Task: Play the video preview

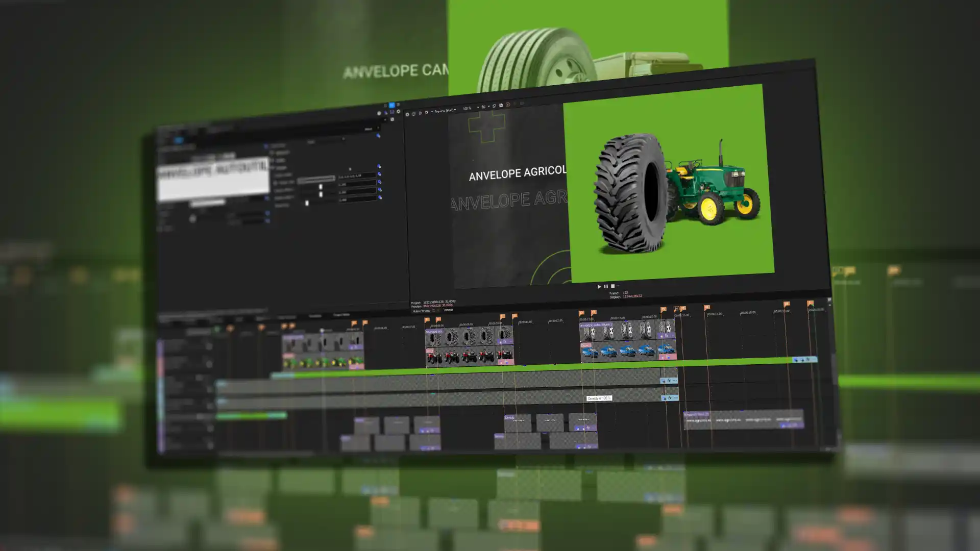Action: [x=599, y=287]
